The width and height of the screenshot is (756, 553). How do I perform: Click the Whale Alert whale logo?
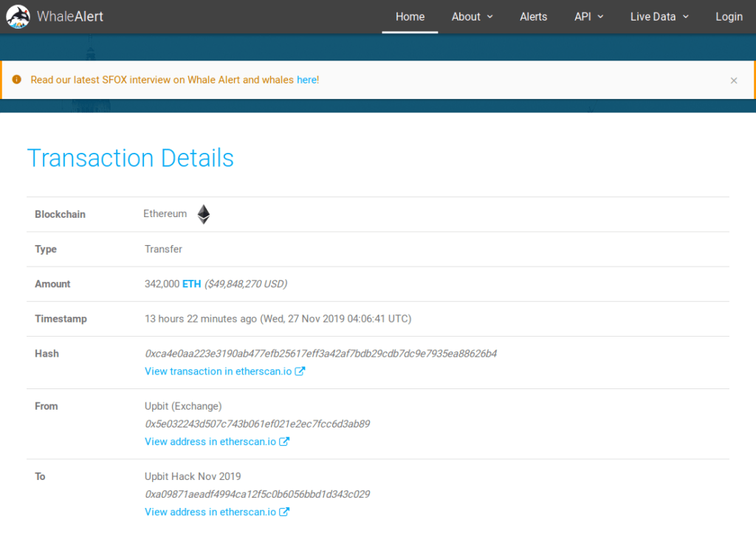pos(18,16)
